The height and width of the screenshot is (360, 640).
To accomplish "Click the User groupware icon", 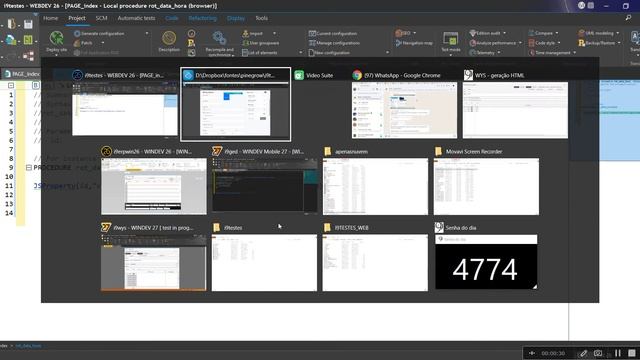I will (x=245, y=43).
